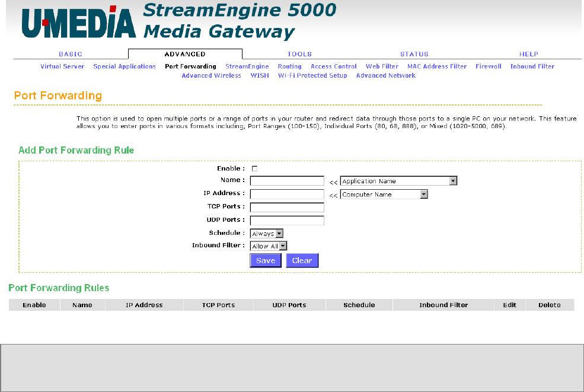Click the Edit column header
584x392 pixels.
click(509, 305)
